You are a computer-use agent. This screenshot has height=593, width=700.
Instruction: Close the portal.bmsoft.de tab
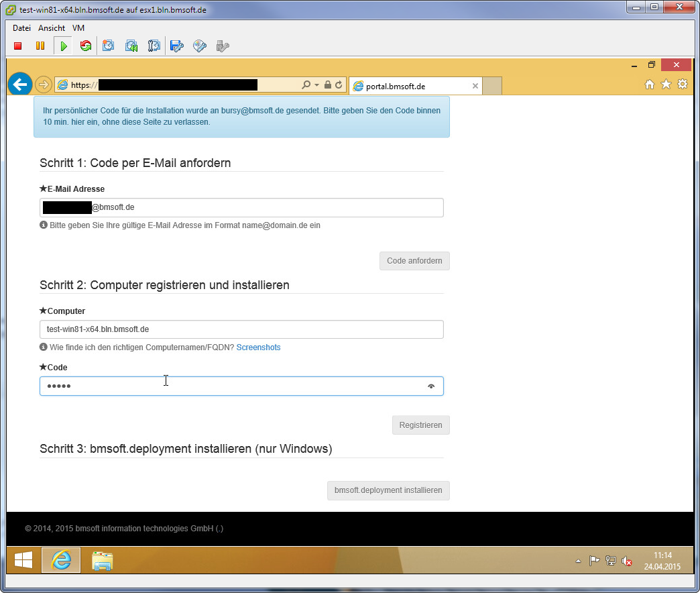(x=475, y=86)
